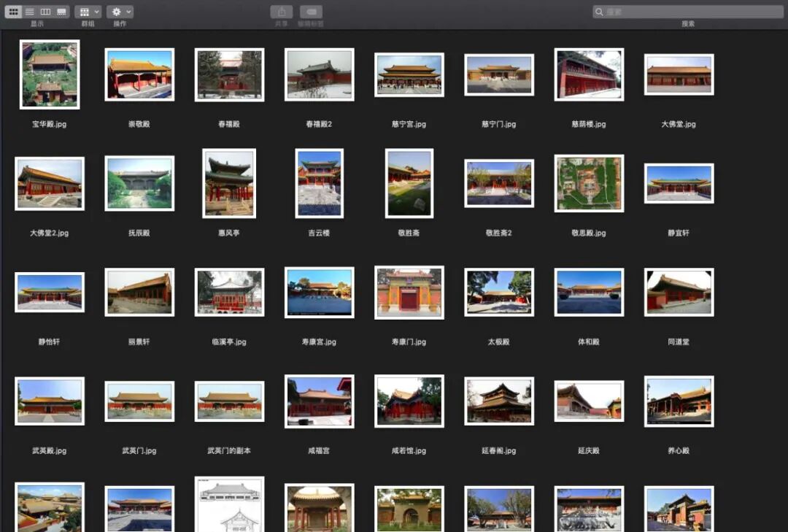Click the 寿康门.jpg file name
The height and width of the screenshot is (532, 788).
pos(409,342)
